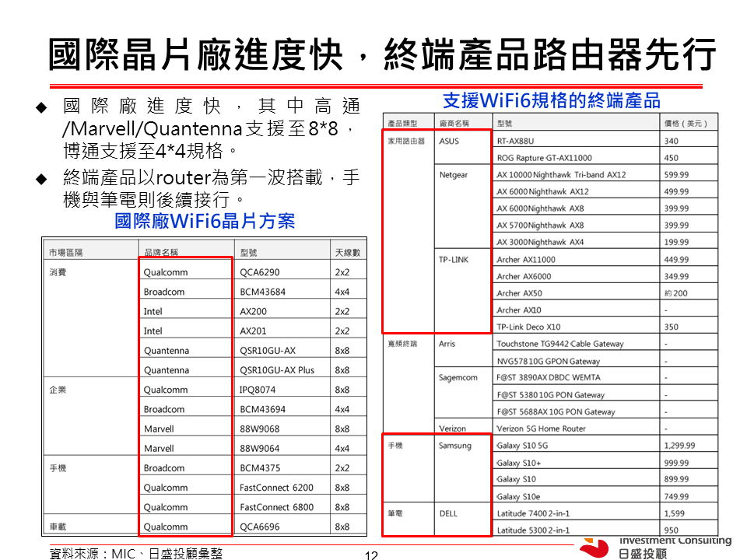
Task: Click the slide title text
Action: coord(382,54)
